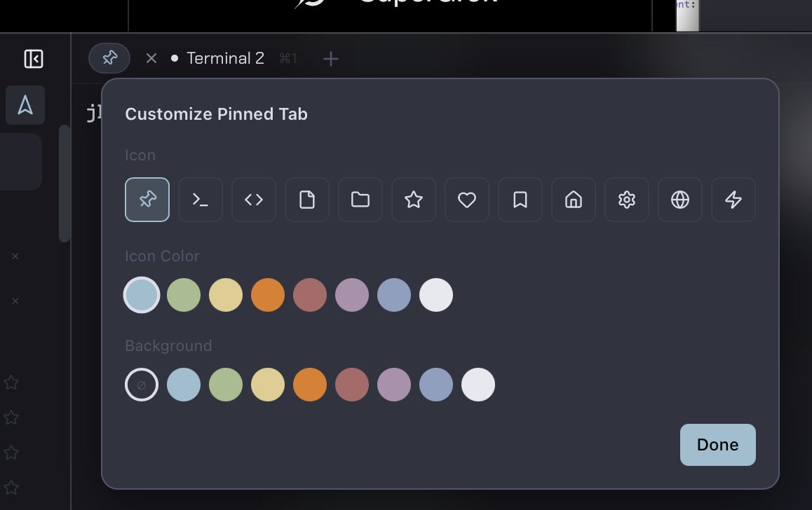Click the pinned tab pin button
Screen dimensions: 812x510
(x=109, y=58)
